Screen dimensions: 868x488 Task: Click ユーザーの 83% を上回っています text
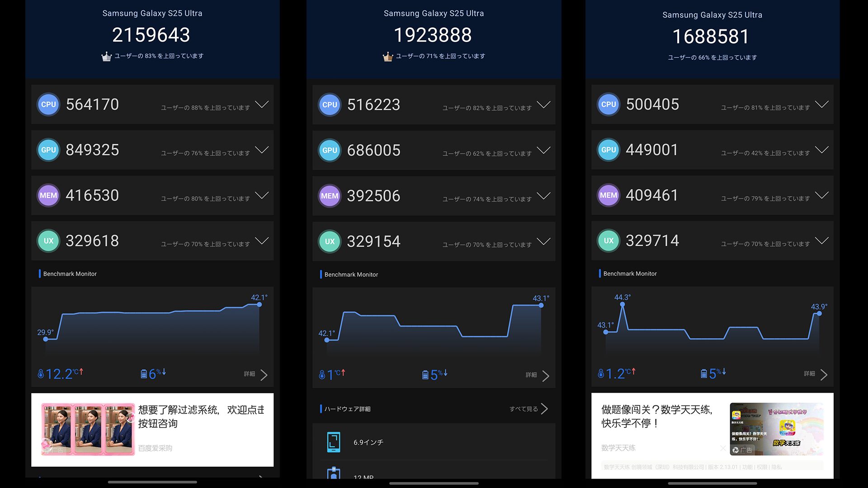[x=159, y=56]
